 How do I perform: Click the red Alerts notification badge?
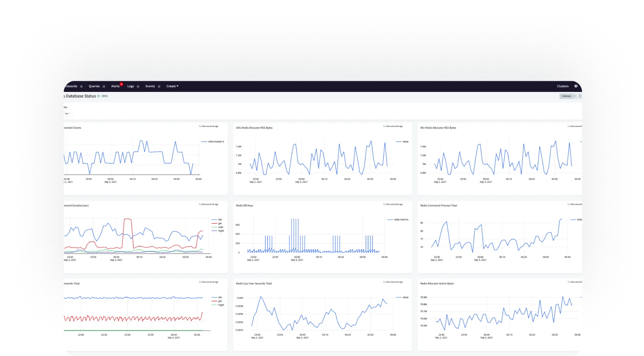click(x=121, y=84)
